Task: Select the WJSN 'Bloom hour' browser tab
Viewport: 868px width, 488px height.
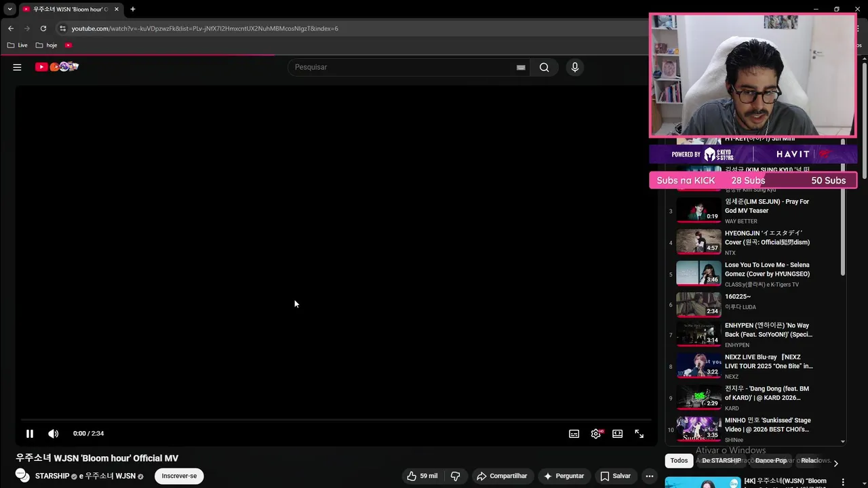Action: click(x=71, y=9)
